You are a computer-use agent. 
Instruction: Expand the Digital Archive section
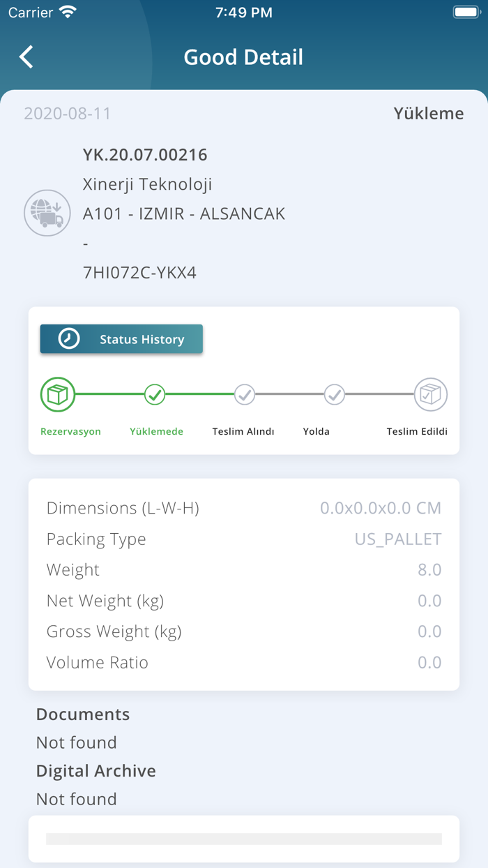coord(96,771)
